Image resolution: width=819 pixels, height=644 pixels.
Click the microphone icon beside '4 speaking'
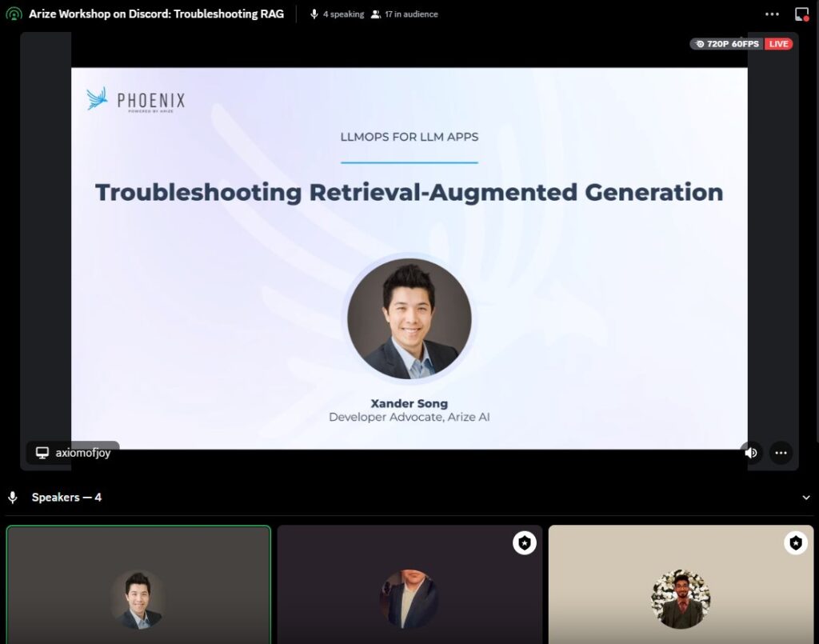tap(315, 14)
